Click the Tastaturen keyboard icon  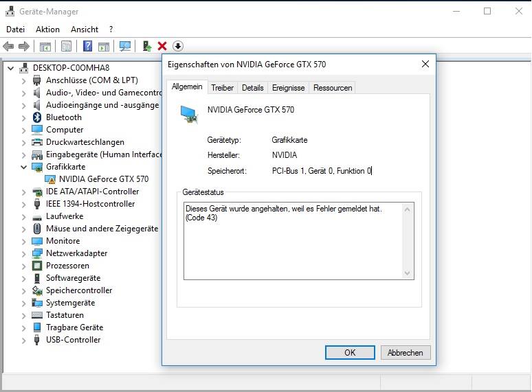point(37,315)
